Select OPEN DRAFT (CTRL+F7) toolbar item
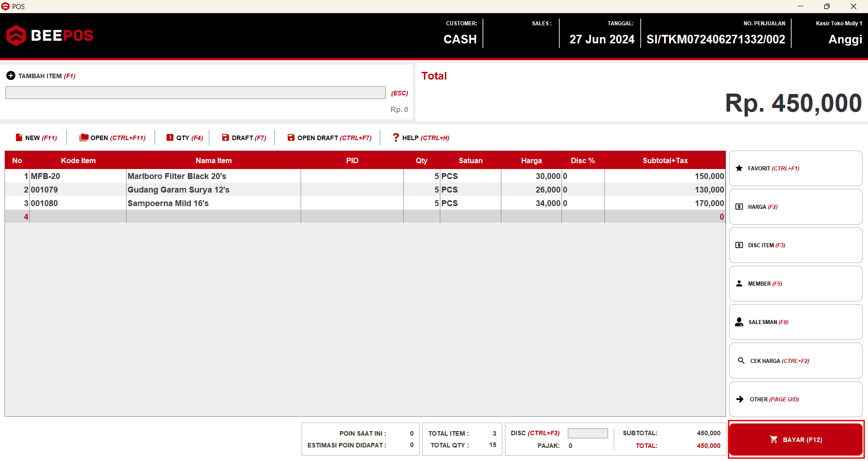 330,137
